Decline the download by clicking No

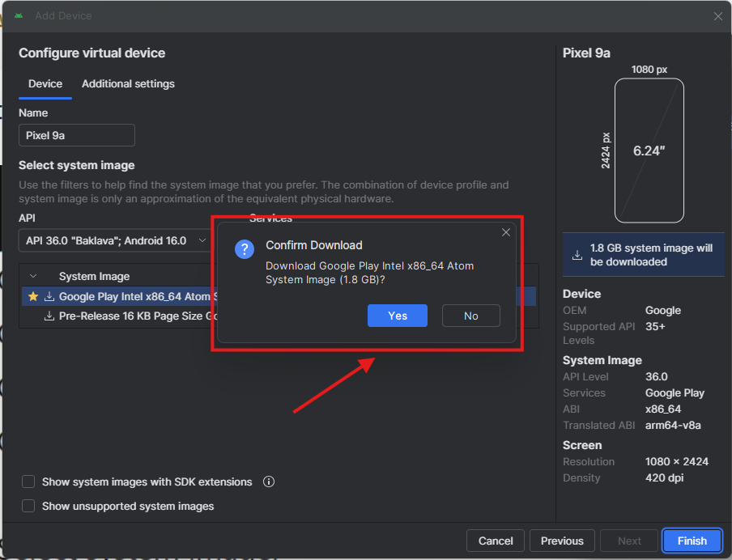pos(470,316)
